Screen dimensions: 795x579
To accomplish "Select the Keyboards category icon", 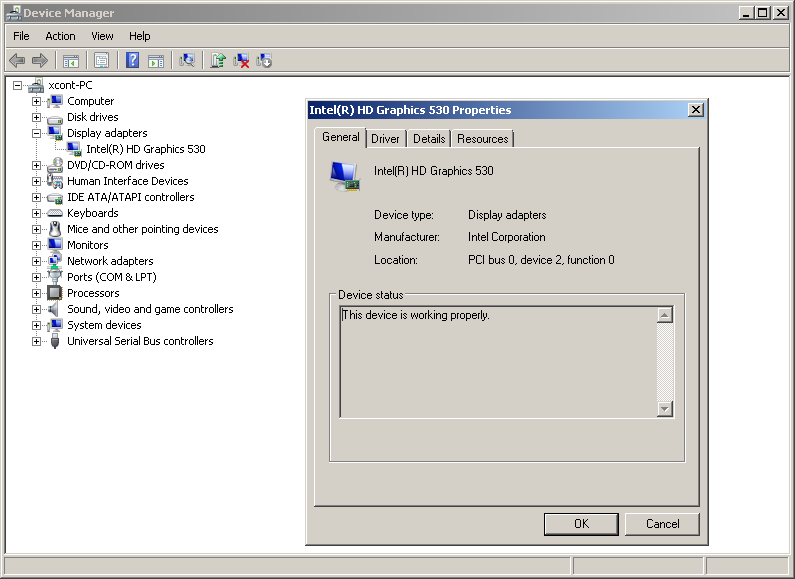I will tap(55, 213).
